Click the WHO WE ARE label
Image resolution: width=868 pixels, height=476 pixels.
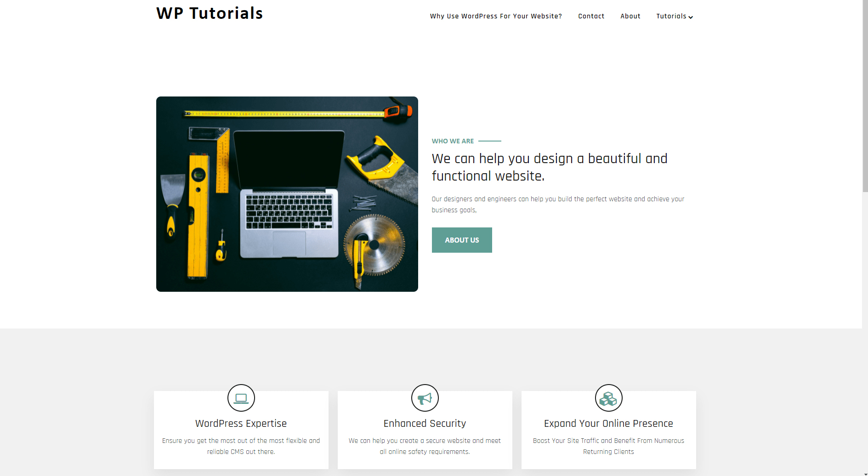click(453, 141)
